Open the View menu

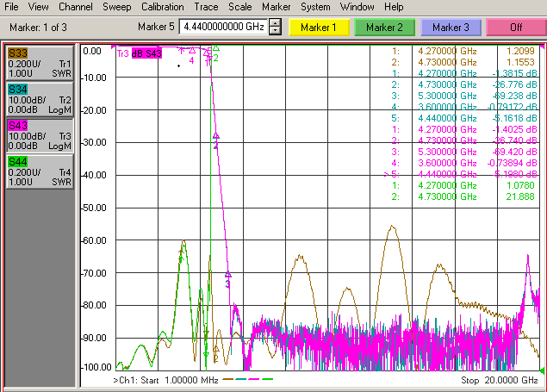coord(39,7)
